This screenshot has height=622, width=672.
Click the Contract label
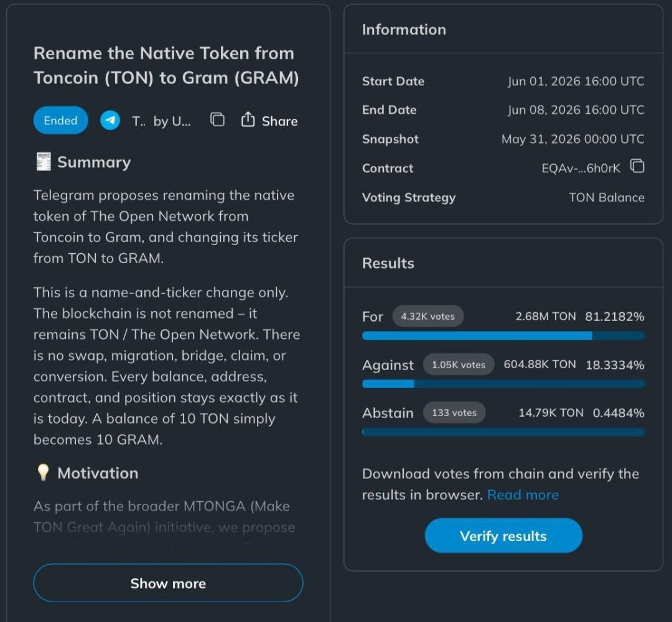tap(388, 168)
